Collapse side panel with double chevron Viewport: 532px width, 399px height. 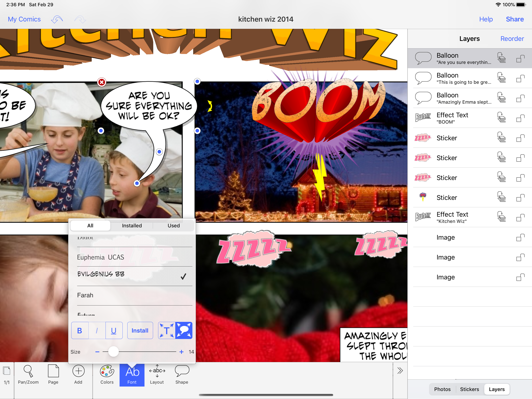coord(400,371)
